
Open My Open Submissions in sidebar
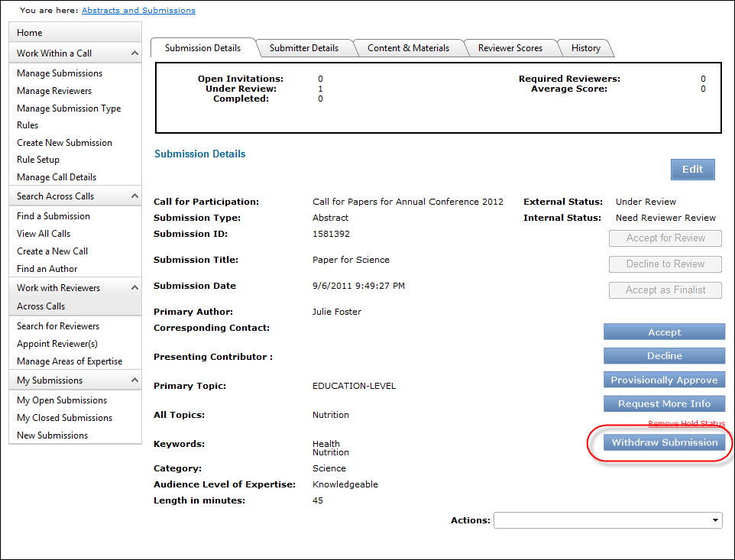pyautogui.click(x=62, y=400)
